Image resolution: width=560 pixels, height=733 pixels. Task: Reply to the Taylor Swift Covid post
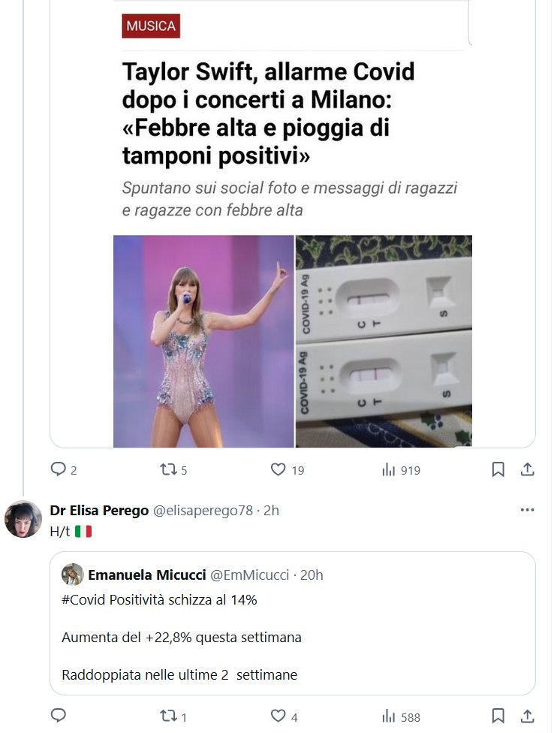click(58, 469)
